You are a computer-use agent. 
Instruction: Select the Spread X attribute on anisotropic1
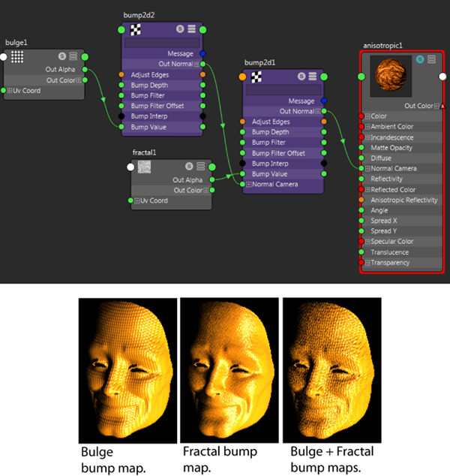[402, 221]
